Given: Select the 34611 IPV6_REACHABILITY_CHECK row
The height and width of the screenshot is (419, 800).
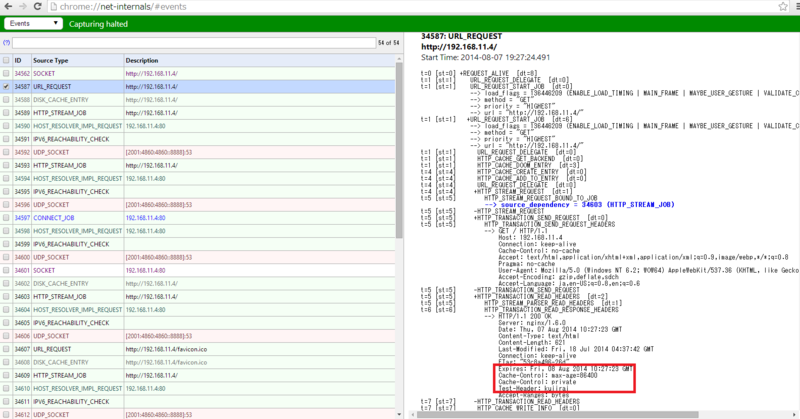Looking at the screenshot, I should tap(197, 402).
